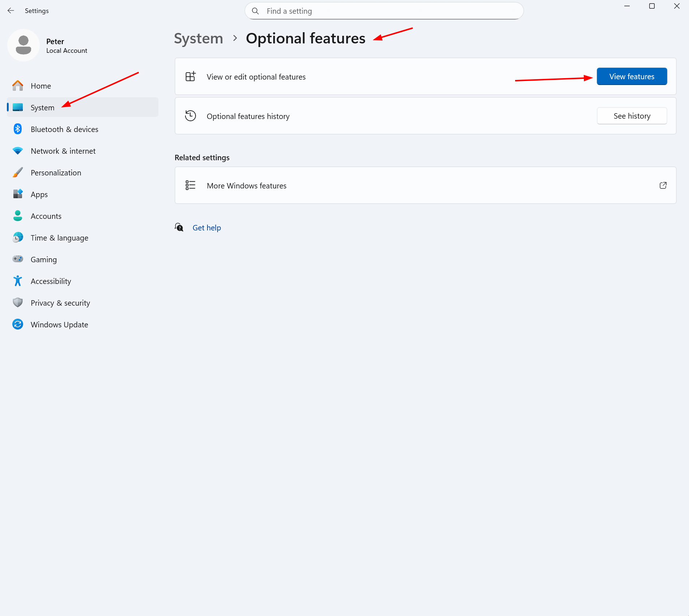Go to Privacy & security
The image size is (689, 616).
pos(82,303)
